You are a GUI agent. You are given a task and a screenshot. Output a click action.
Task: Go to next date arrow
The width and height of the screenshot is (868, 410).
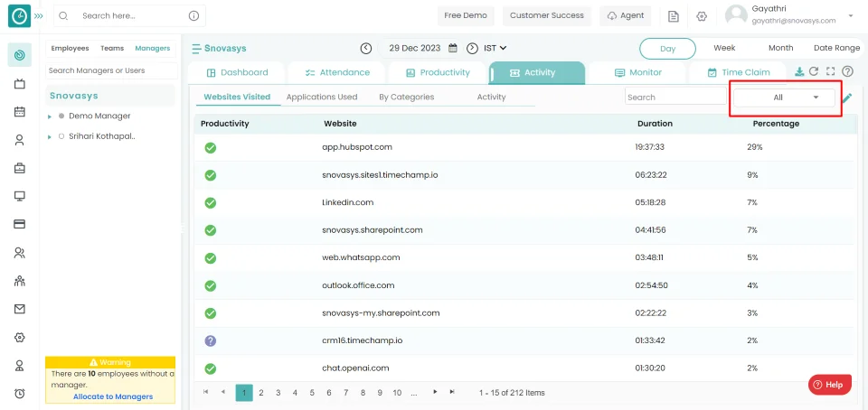(472, 48)
